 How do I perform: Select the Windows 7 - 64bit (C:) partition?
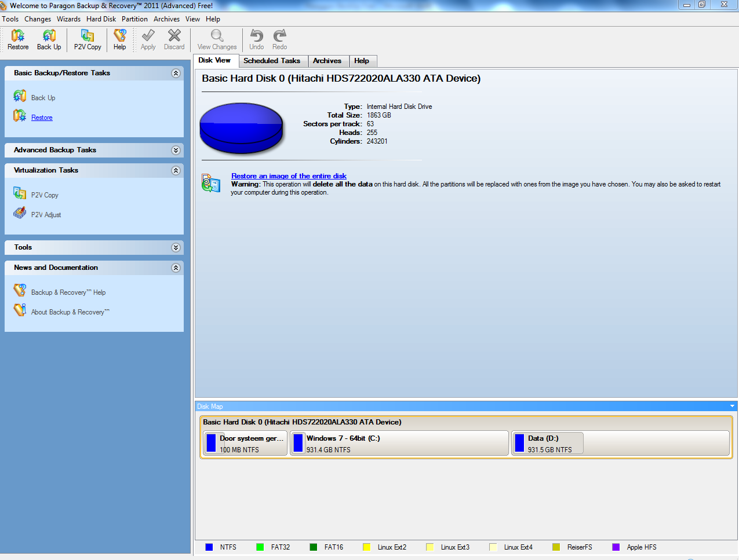coord(399,444)
